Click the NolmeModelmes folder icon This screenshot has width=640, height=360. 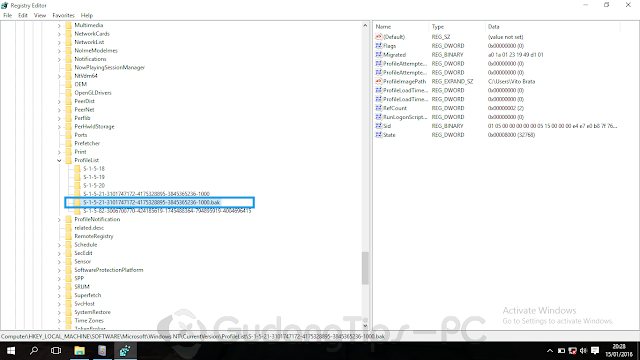tap(69, 51)
